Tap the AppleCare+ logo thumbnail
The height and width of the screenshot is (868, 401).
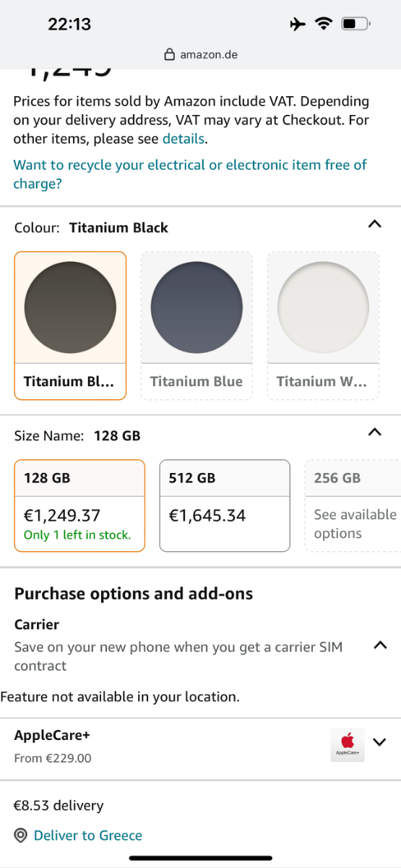pos(348,744)
